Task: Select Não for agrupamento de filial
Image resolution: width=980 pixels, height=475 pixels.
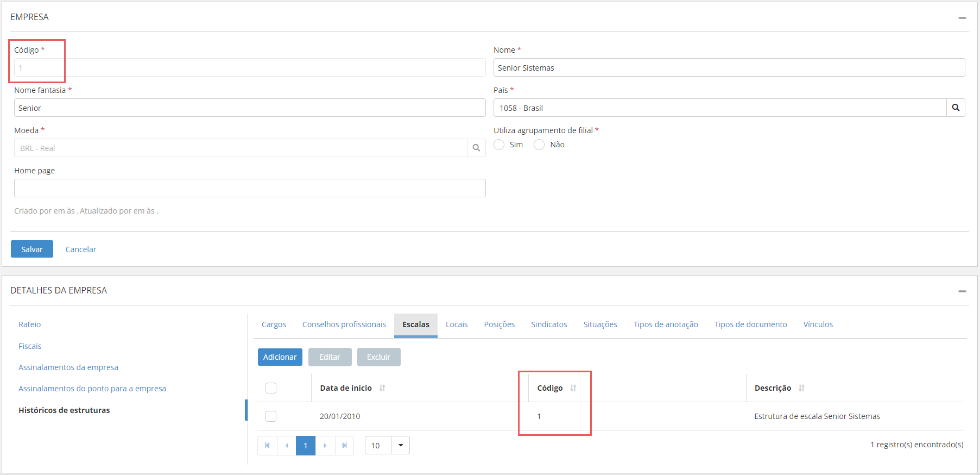Action: [x=539, y=145]
